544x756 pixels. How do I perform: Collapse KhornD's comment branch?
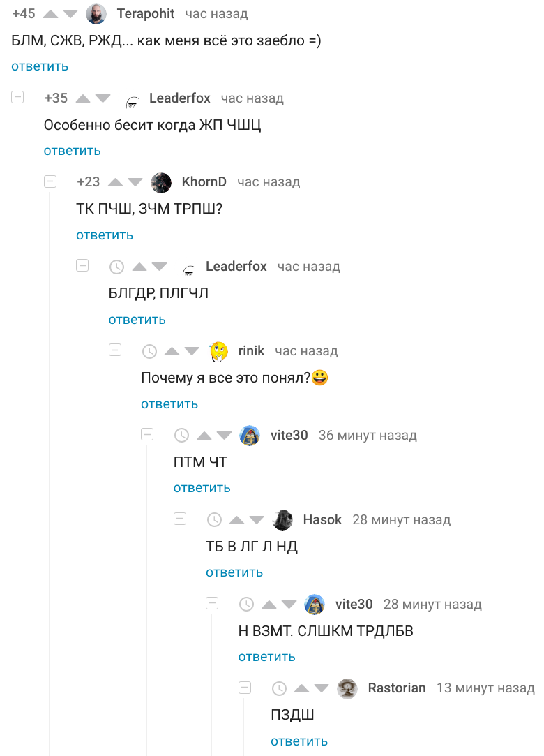[x=50, y=181]
